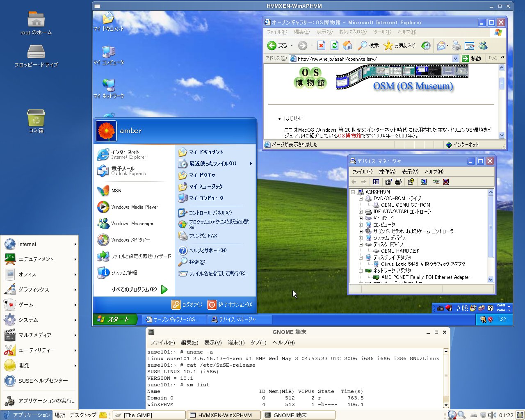Click Device Manager scrollbar down arrow
The width and height of the screenshot is (525, 420).
[491, 280]
